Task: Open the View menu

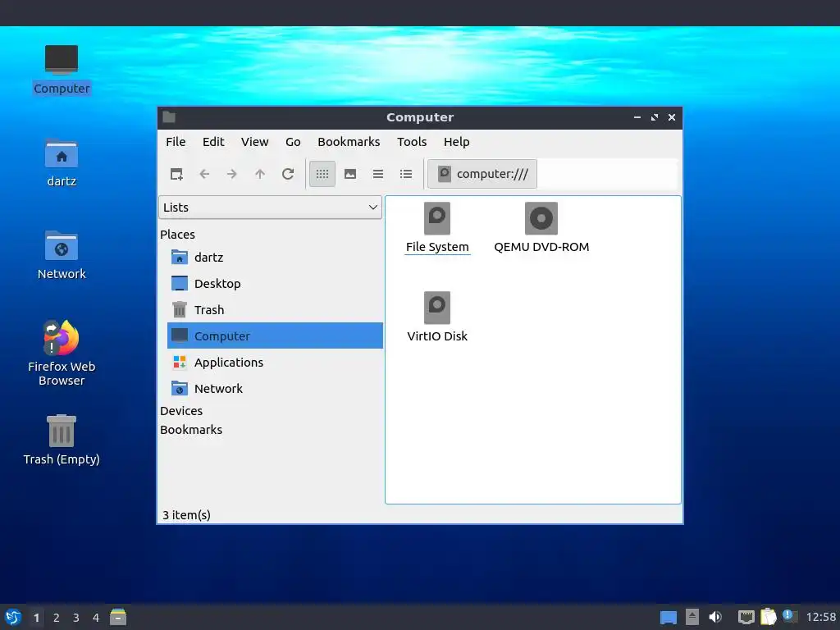Action: coord(254,142)
